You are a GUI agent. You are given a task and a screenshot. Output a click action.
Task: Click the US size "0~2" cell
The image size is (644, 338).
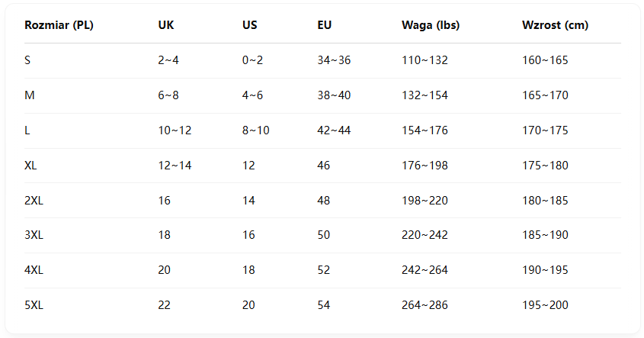tap(252, 60)
